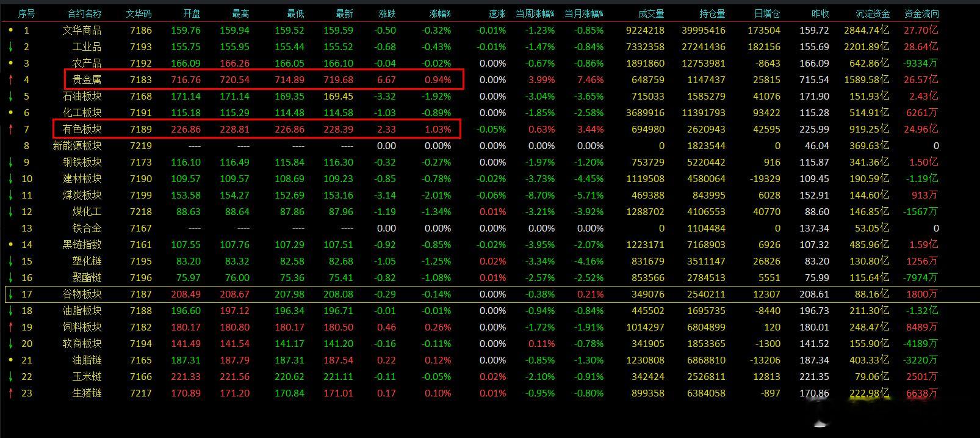This screenshot has height=438, width=980.
Task: Select the 饲料板块 contract name
Action: click(82, 327)
